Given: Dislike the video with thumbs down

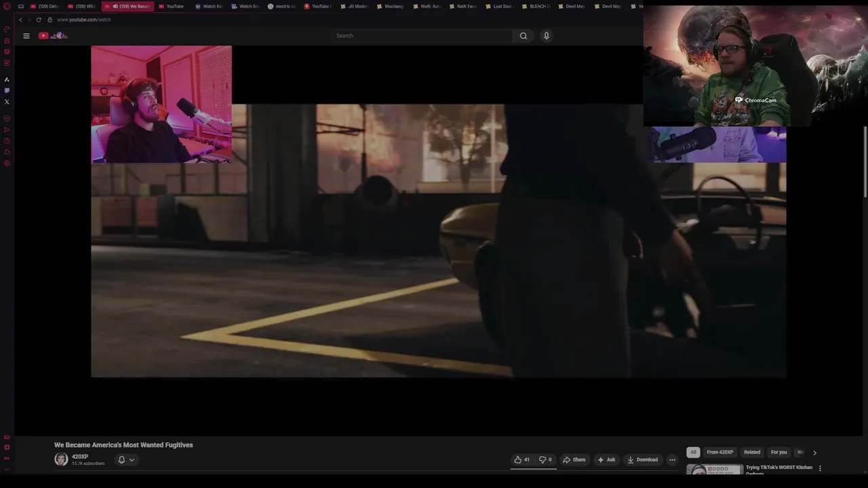Looking at the screenshot, I should (x=545, y=460).
